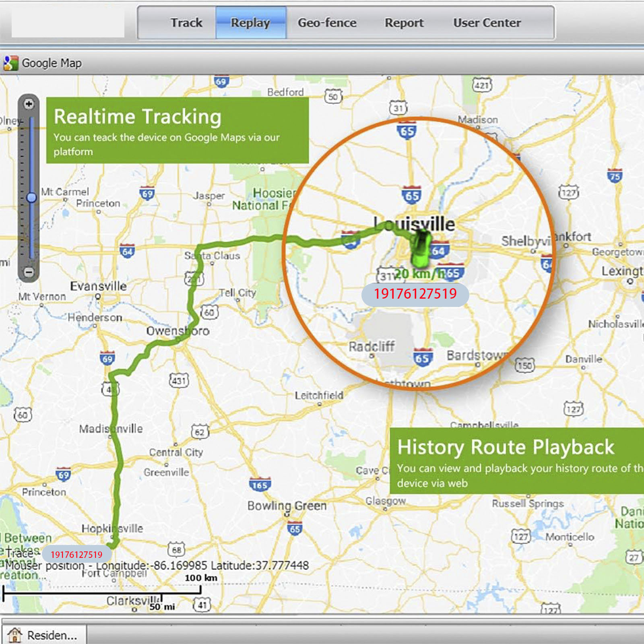The width and height of the screenshot is (644, 644).
Task: Click the Louisville city label
Action: [415, 224]
